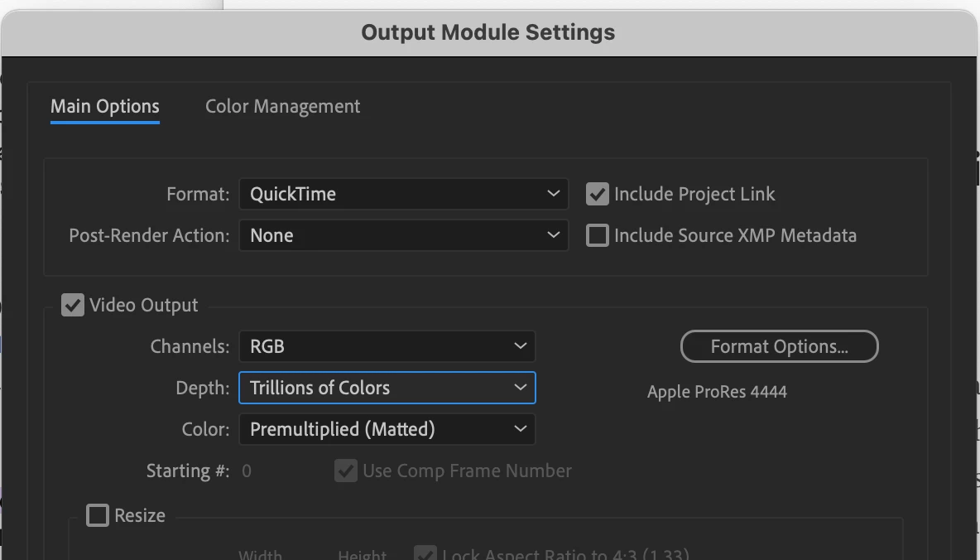Click the chevron on Post-Render Action dropdown

(x=553, y=235)
